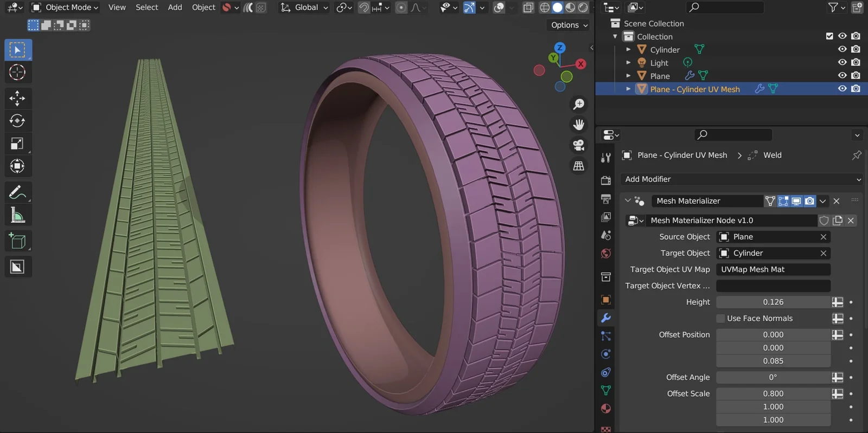The height and width of the screenshot is (433, 868).
Task: Hide the Plane object in viewport
Action: click(x=842, y=76)
